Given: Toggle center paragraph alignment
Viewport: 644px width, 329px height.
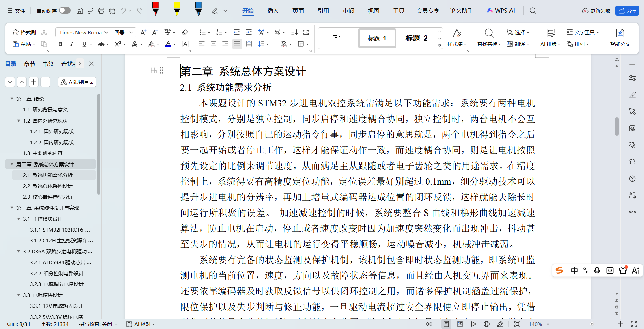Looking at the screenshot, I should (213, 44).
